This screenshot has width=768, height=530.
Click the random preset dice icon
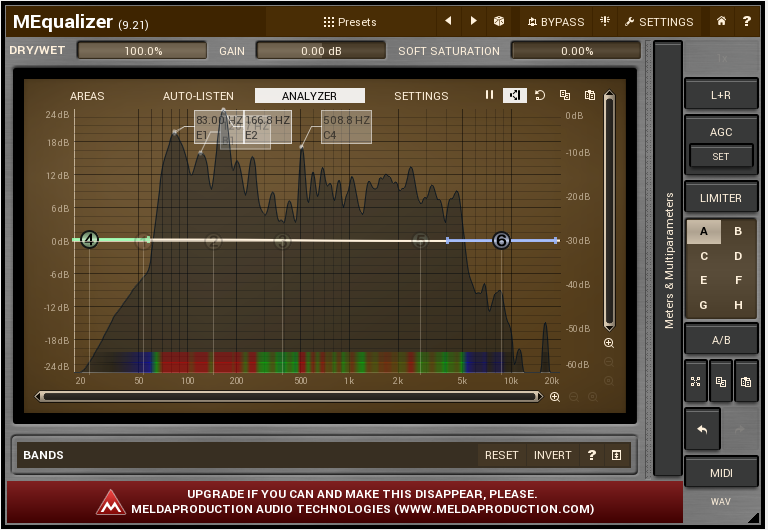[x=499, y=21]
